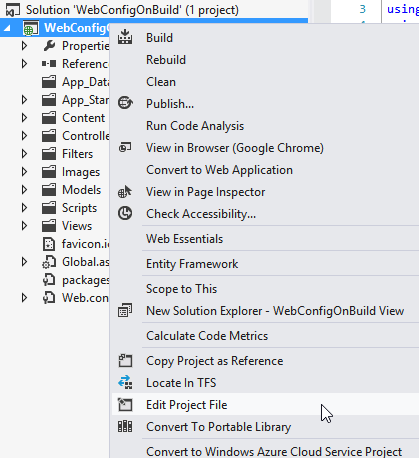Click the Page Inspector icon
The height and width of the screenshot is (459, 419).
coord(125,192)
